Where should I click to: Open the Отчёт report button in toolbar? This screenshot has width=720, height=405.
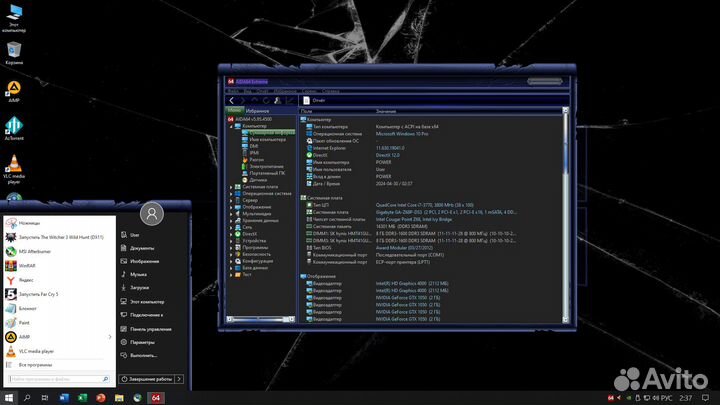(314, 100)
